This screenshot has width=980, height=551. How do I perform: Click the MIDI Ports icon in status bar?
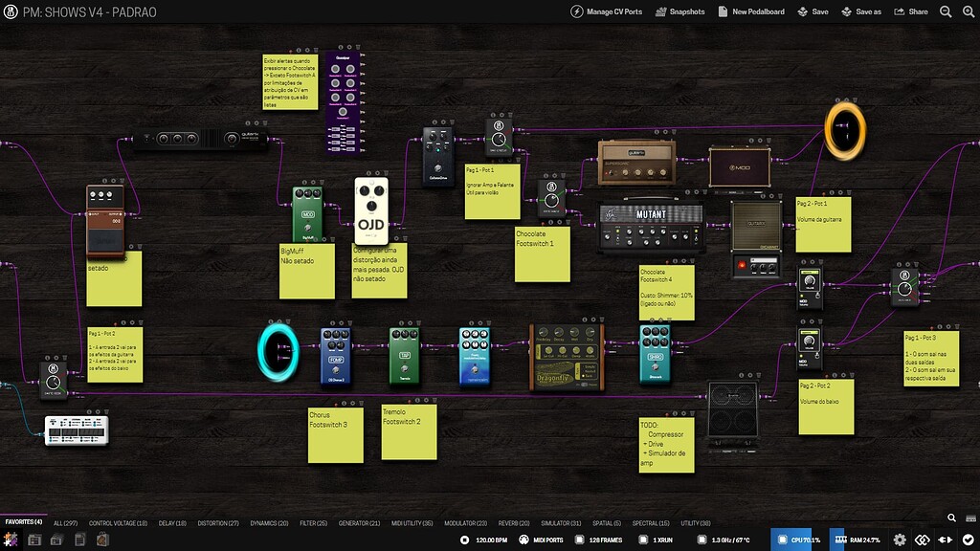[522, 540]
